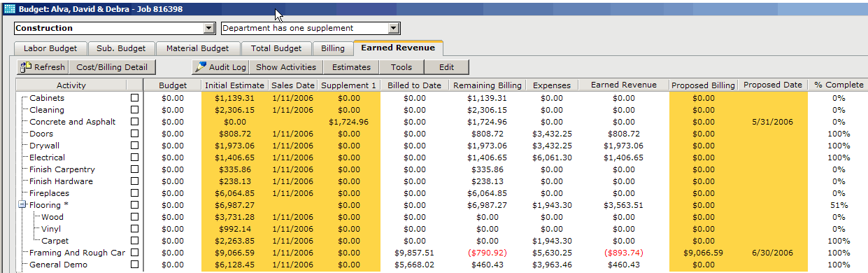Click the Activity column header
The image size is (868, 273).
point(71,85)
